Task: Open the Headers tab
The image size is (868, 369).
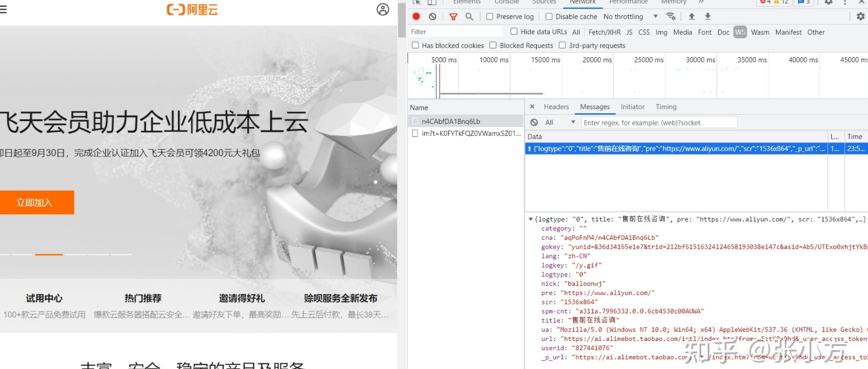Action: 556,107
